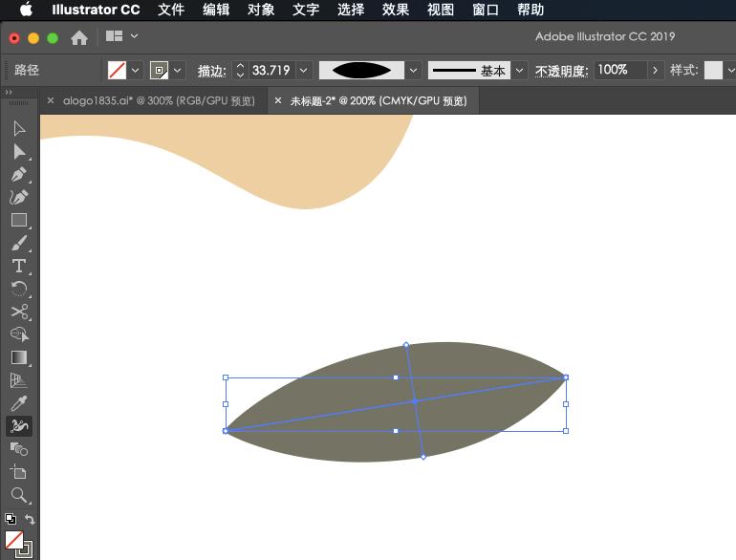
Task: Click the control bar stroke swatch
Action: [x=159, y=71]
